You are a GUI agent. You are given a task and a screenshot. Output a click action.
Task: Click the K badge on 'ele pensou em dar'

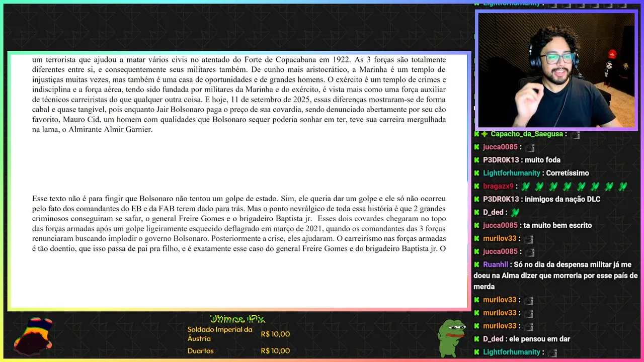point(477,339)
